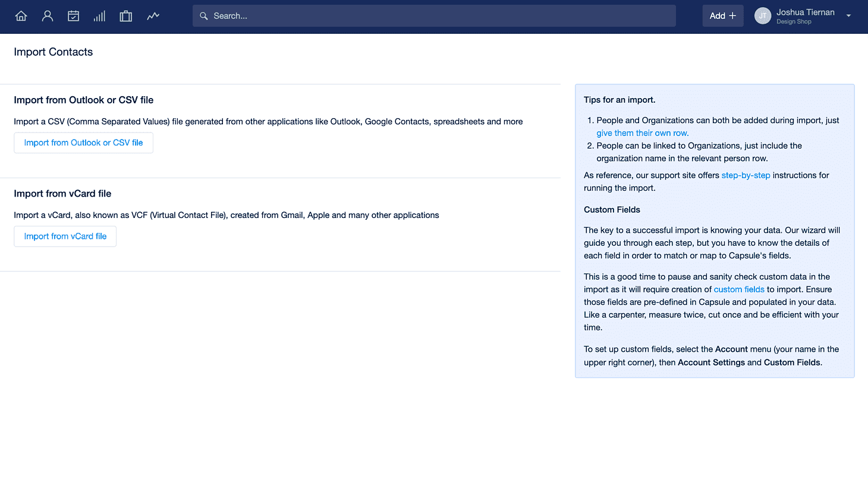868x477 pixels.
Task: Open People and Organizations icon
Action: (x=48, y=16)
